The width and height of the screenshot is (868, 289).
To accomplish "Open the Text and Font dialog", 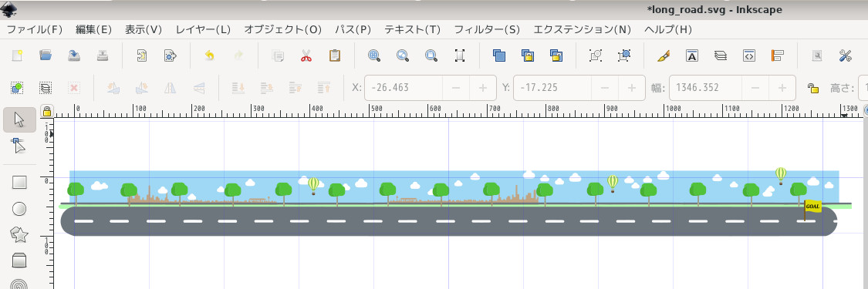I will click(x=692, y=55).
